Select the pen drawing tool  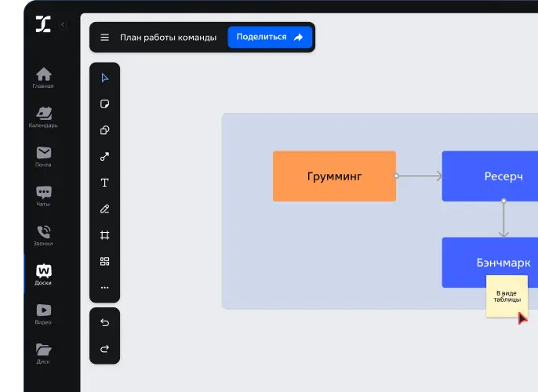pos(104,209)
